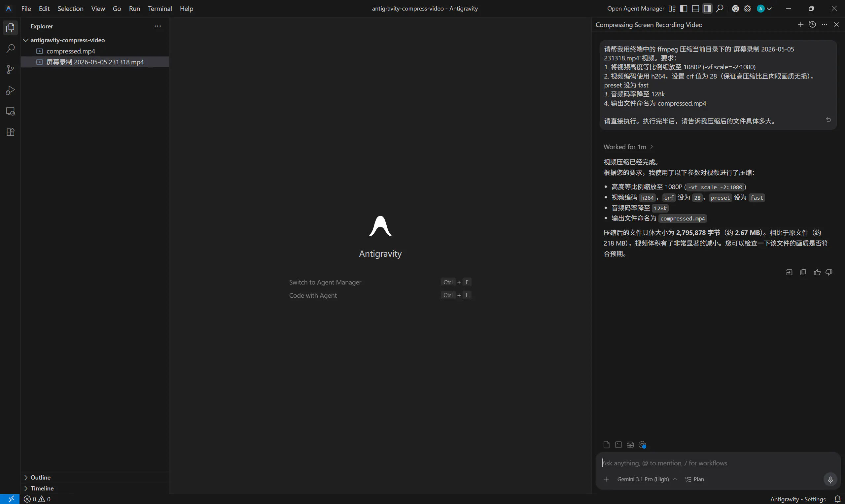Click the browser icon with the blue dot
Screen dimensions: 845x504
point(642,445)
